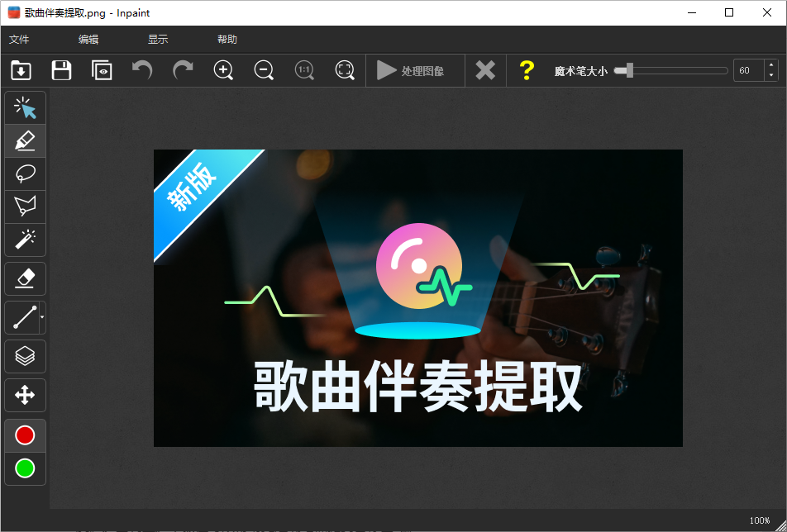Image resolution: width=787 pixels, height=532 pixels.
Task: Zoom to 1:1 actual size
Action: click(x=304, y=70)
